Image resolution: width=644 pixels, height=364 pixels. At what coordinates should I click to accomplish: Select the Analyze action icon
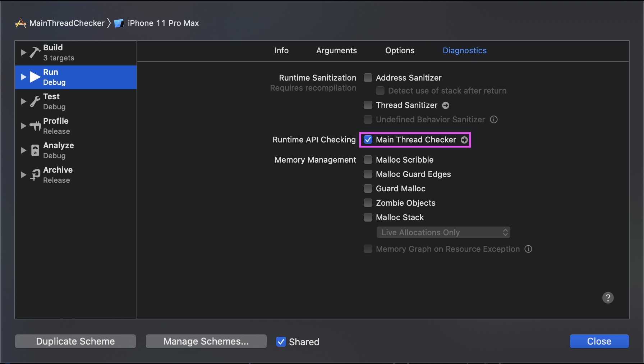[34, 150]
